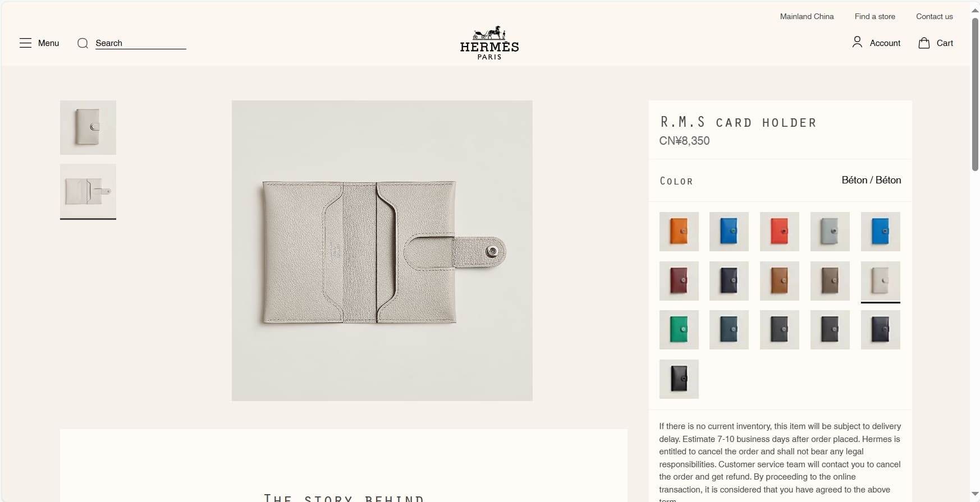Choose the burgundy card holder color

679,280
